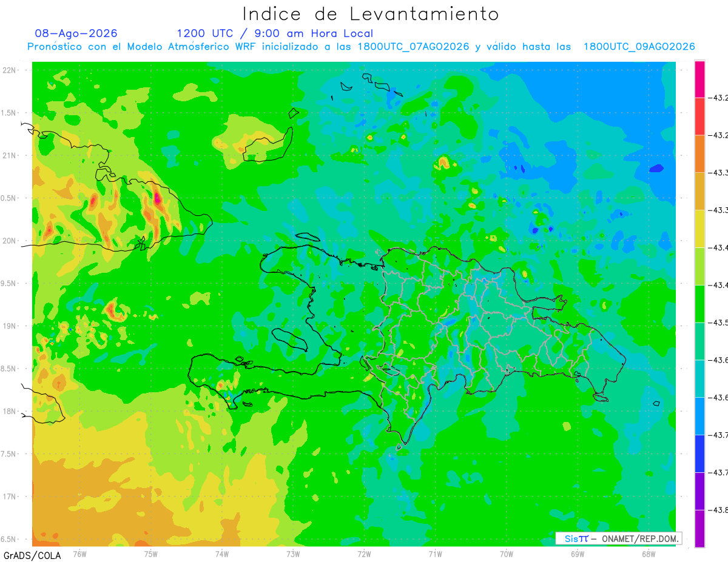
Task: Click the "21N" latitude label
Action: [10, 155]
